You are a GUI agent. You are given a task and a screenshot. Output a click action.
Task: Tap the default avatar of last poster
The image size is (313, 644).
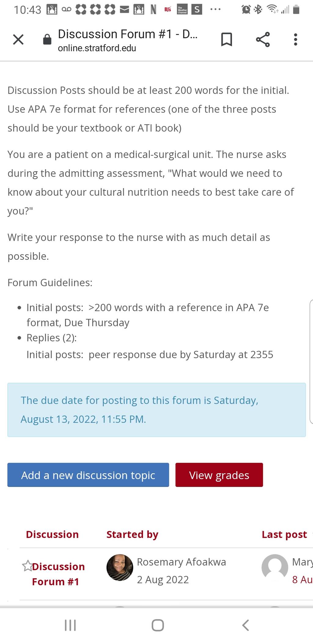(x=275, y=567)
